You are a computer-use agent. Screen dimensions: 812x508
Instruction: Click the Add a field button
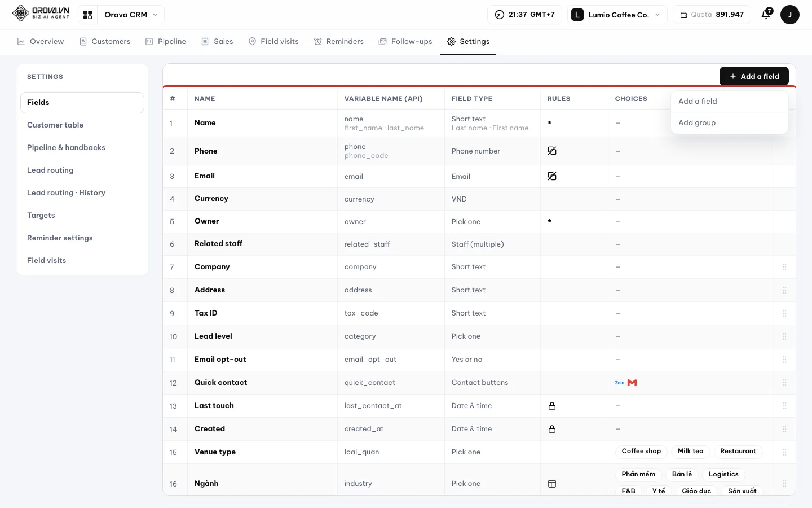click(754, 76)
